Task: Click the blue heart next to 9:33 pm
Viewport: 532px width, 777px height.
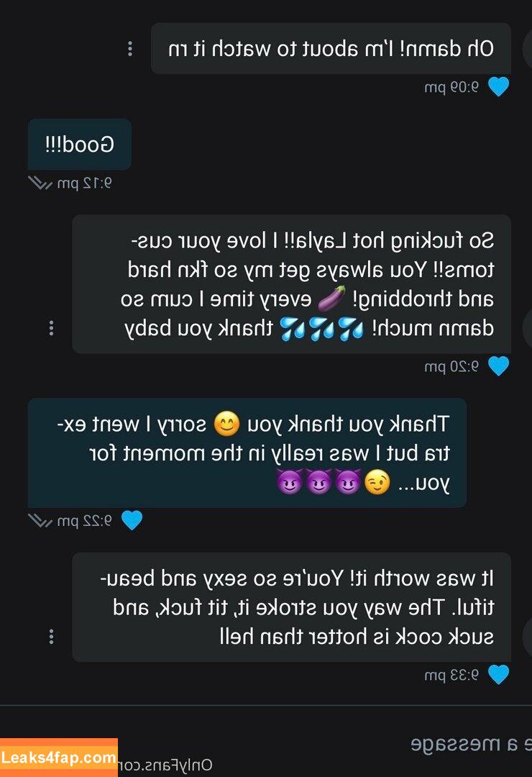Action: 498,675
